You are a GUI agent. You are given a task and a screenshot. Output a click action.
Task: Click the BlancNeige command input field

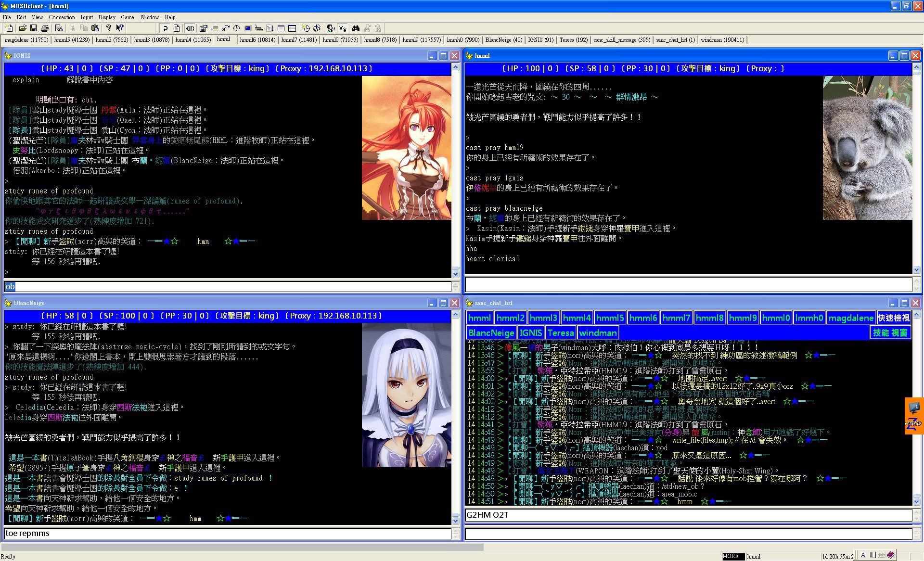226,534
